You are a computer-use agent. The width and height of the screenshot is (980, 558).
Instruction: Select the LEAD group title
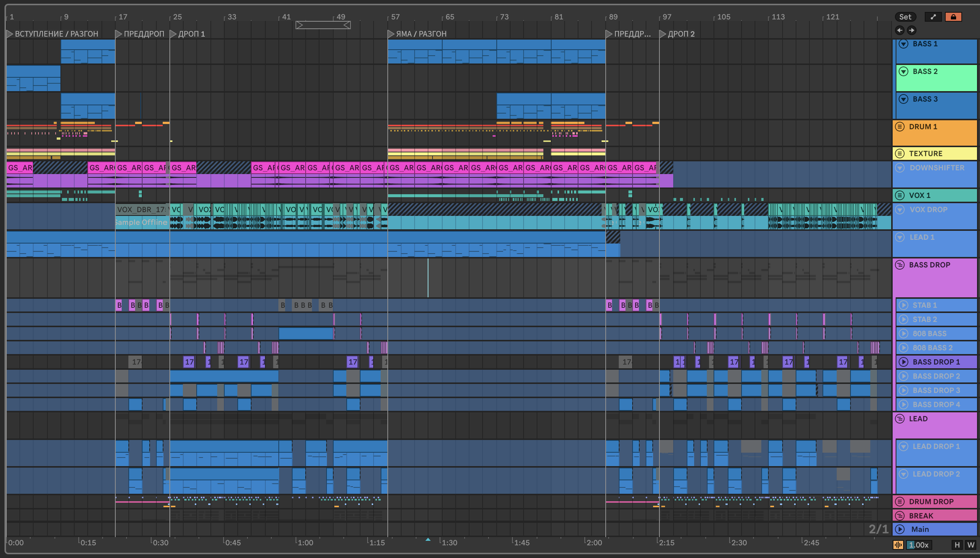point(918,418)
